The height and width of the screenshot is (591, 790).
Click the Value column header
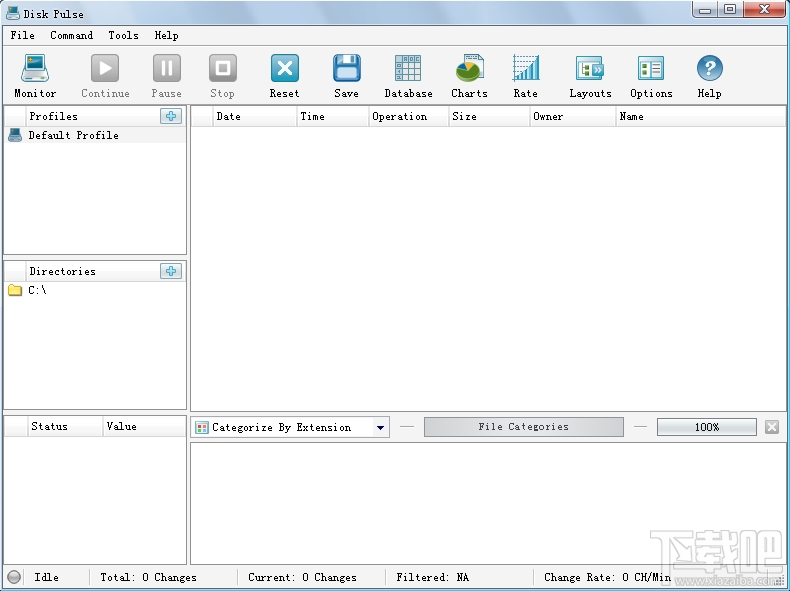(144, 426)
